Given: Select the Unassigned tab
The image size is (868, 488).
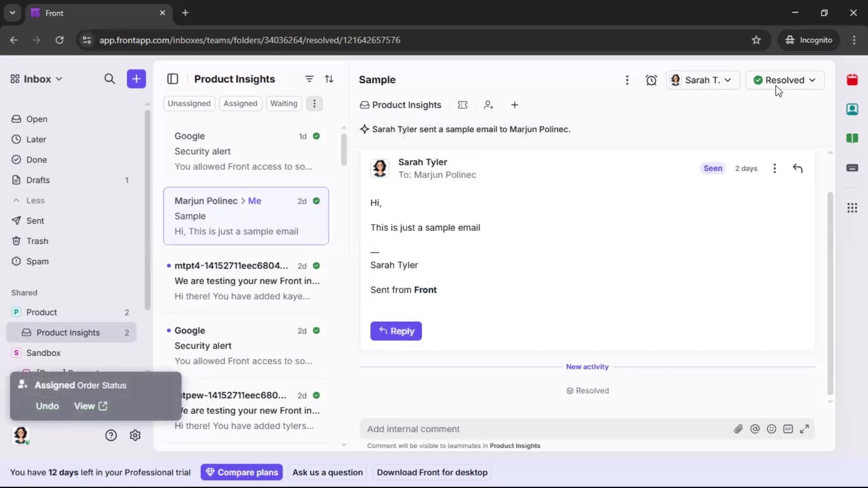Looking at the screenshot, I should (x=189, y=103).
